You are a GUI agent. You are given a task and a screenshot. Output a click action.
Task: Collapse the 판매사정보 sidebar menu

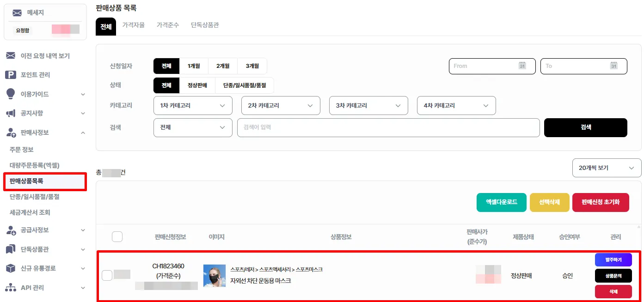(83, 133)
